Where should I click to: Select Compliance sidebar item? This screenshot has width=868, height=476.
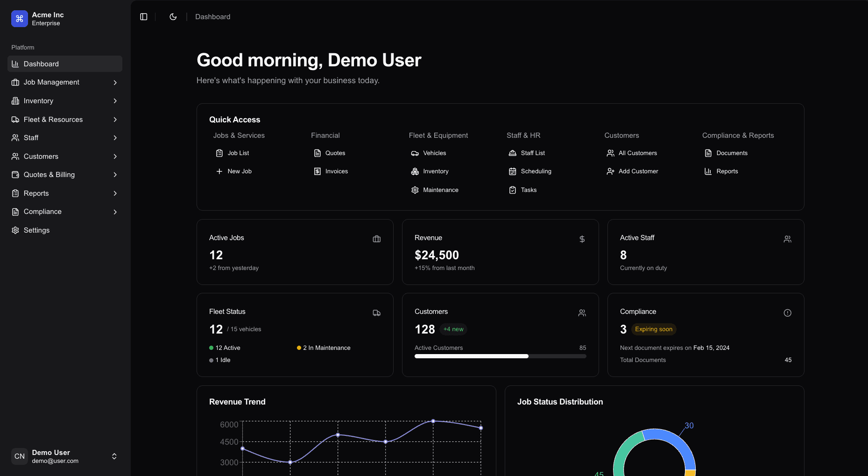(65, 212)
